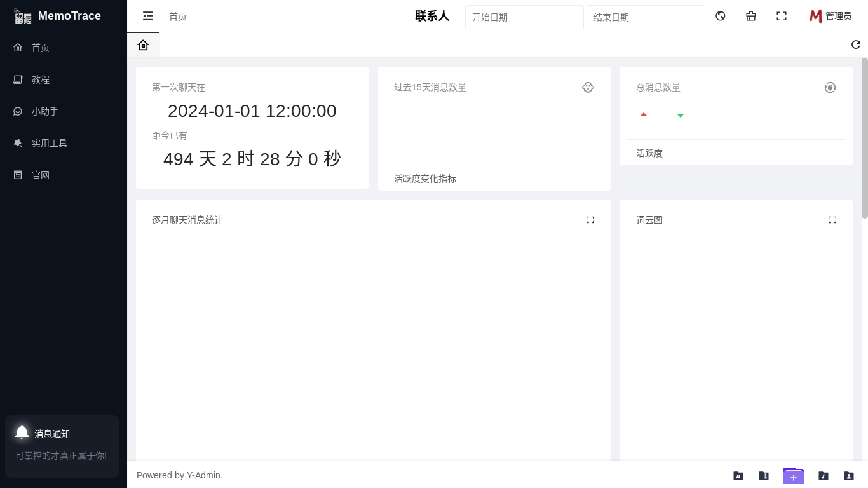Expand the 词云图 card to fullscreen
The width and height of the screenshot is (868, 488).
click(832, 220)
